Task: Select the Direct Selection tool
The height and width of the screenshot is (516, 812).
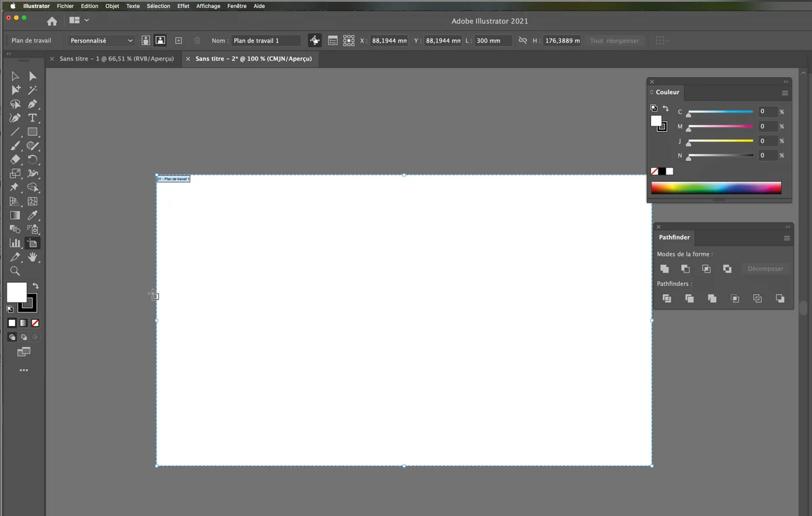Action: click(x=32, y=76)
